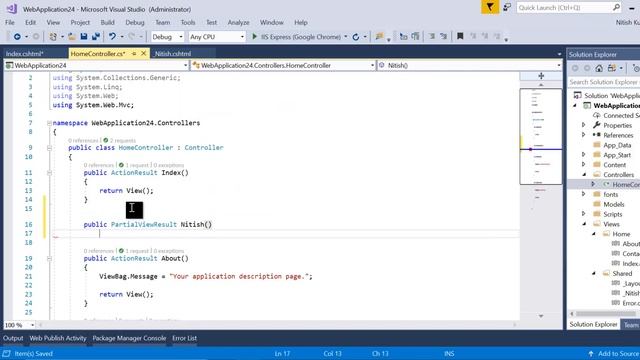Click the Navigate Backward toolbar button
The height and width of the screenshot is (360, 640).
(17, 37)
